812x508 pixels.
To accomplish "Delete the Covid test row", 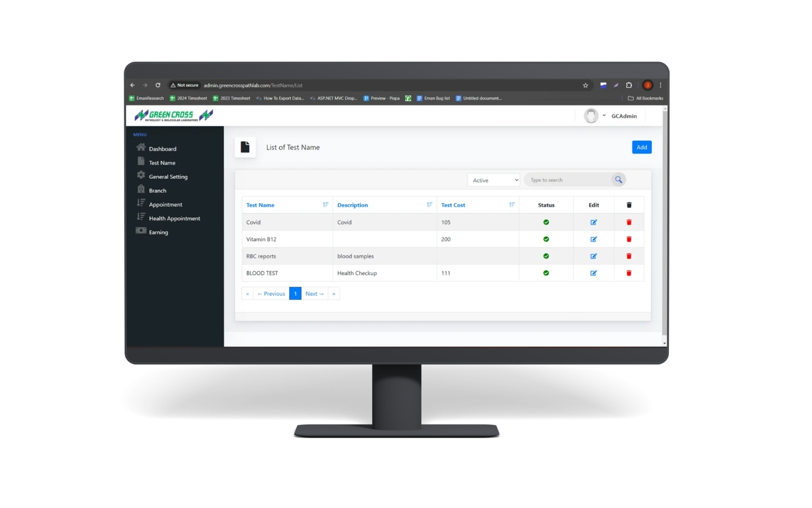I will 629,223.
